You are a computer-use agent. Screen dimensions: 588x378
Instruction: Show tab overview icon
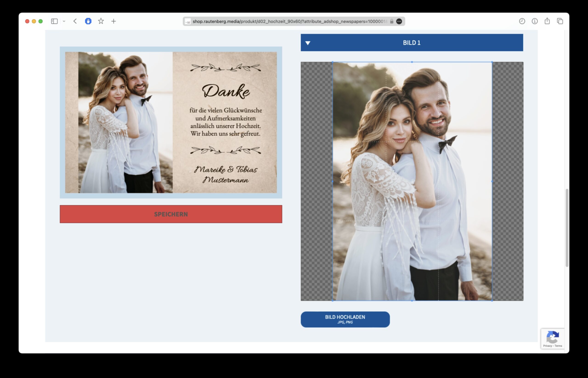click(x=560, y=21)
